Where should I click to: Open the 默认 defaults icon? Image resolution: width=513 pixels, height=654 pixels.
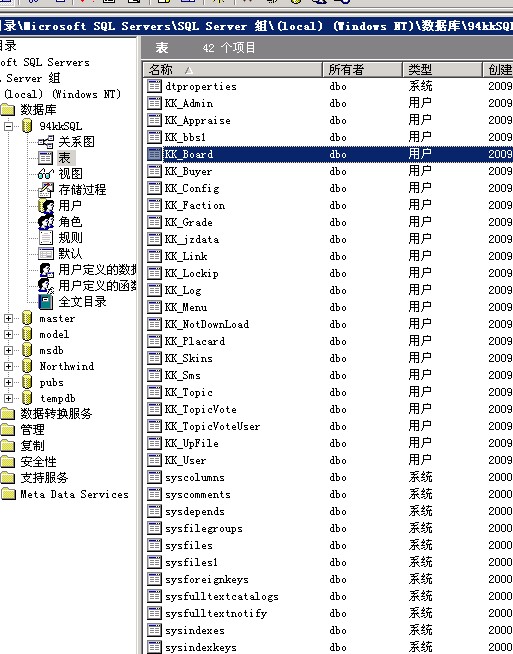pyautogui.click(x=45, y=254)
